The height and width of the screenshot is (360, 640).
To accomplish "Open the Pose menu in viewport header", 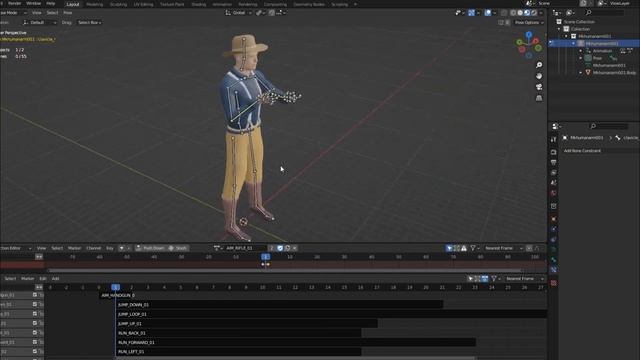I will (x=68, y=13).
